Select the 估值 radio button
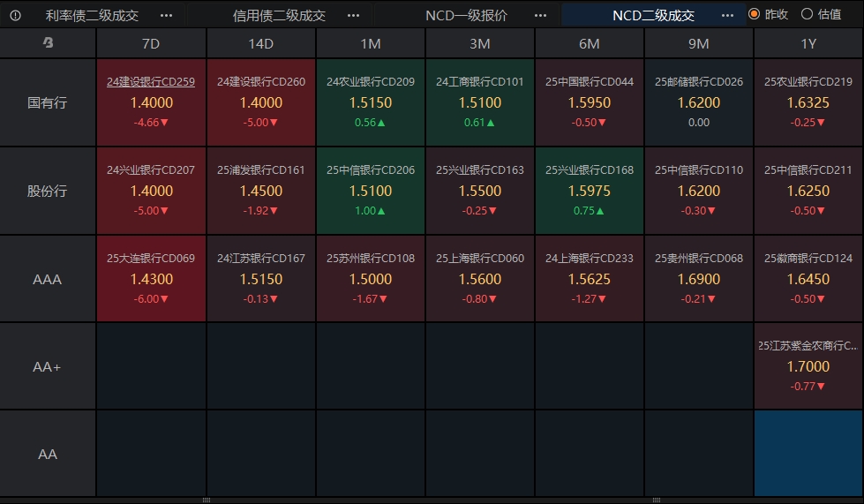Image resolution: width=864 pixels, height=504 pixels. pos(807,14)
